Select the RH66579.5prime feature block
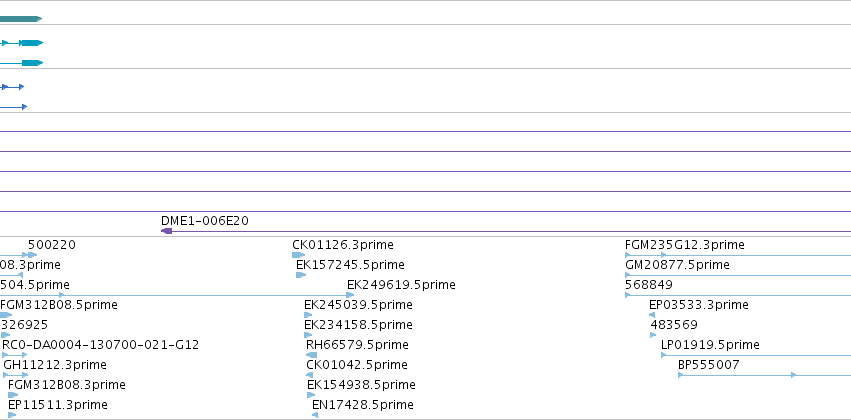This screenshot has height=420, width=851. click(311, 355)
